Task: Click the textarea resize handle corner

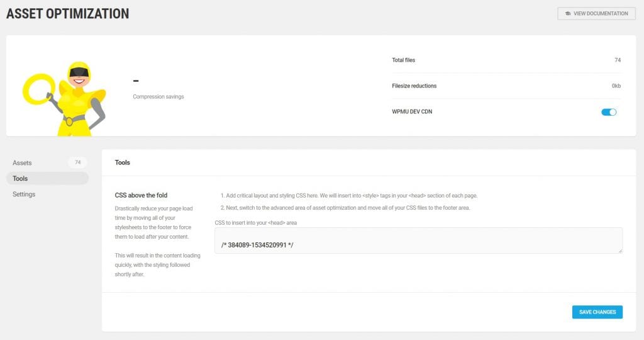Action: [x=620, y=251]
